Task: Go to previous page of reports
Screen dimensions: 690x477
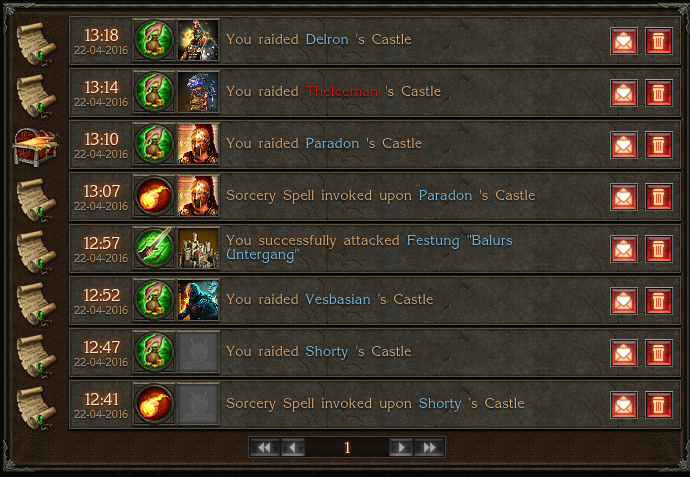Action: [293, 448]
